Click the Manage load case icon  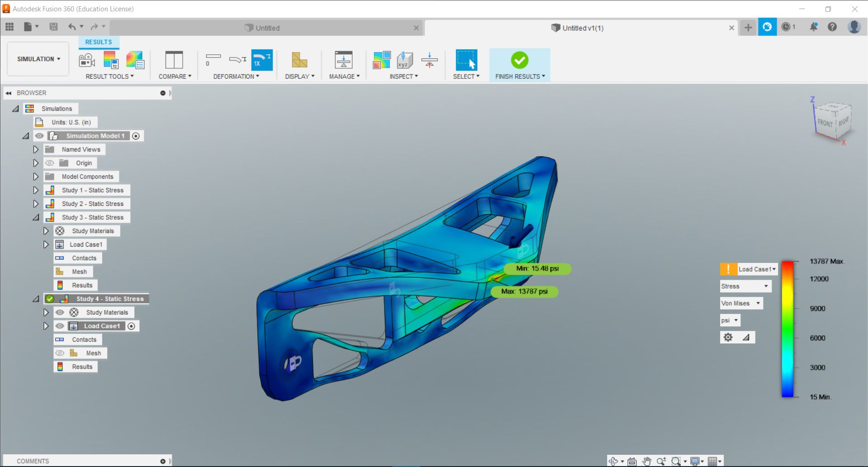pyautogui.click(x=343, y=60)
